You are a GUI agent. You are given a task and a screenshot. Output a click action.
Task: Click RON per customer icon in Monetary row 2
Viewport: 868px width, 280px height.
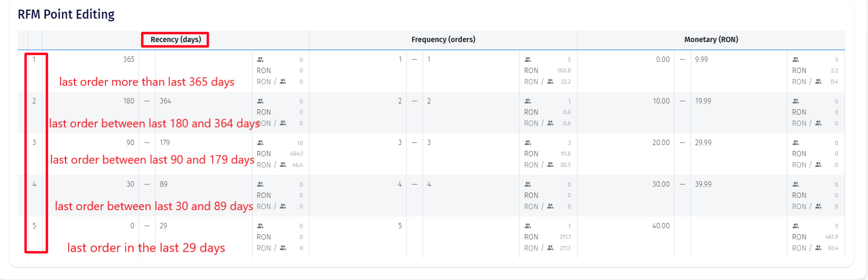[818, 123]
